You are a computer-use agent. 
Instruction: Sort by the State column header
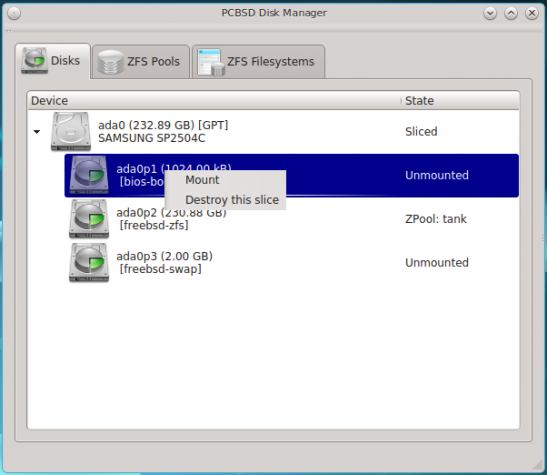[x=460, y=101]
